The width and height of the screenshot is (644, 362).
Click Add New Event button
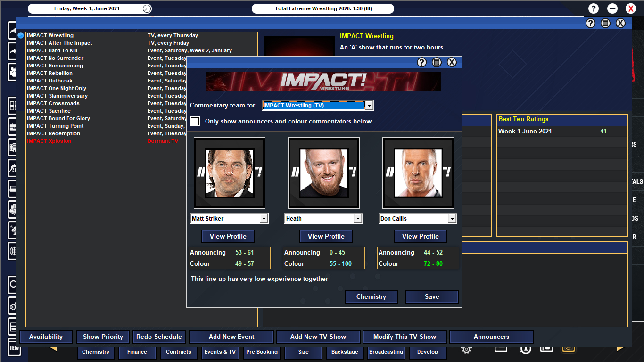tap(231, 337)
